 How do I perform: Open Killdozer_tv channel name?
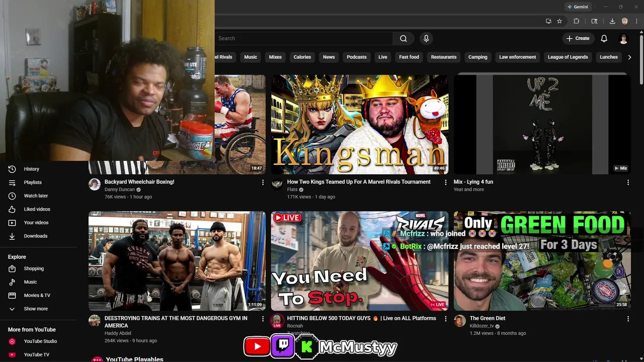click(482, 326)
